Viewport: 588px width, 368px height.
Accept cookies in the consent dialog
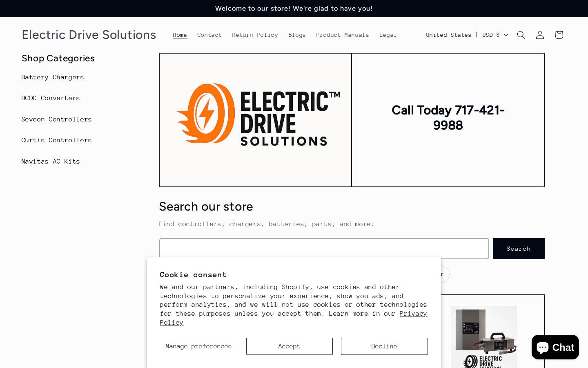[x=289, y=346]
